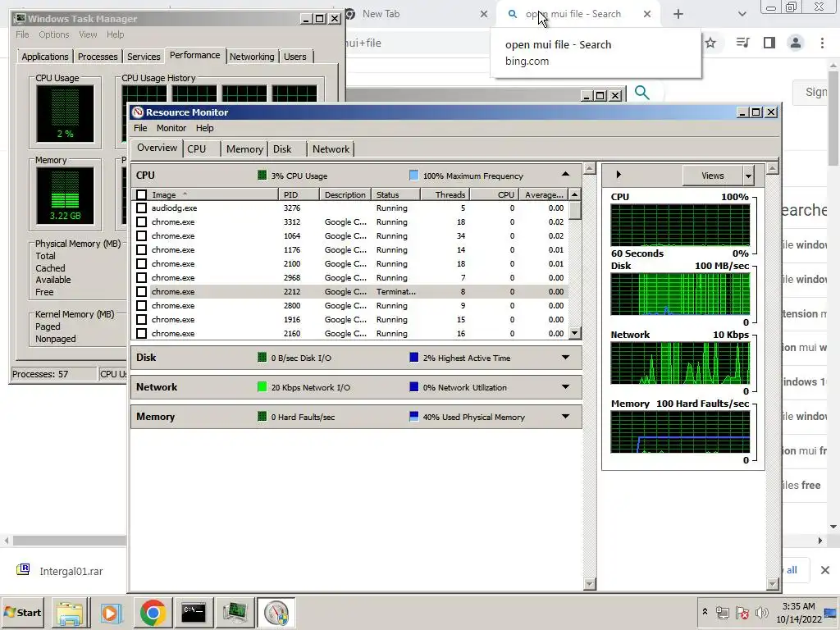The image size is (840, 630).
Task: Expand the Memory section
Action: 565,416
